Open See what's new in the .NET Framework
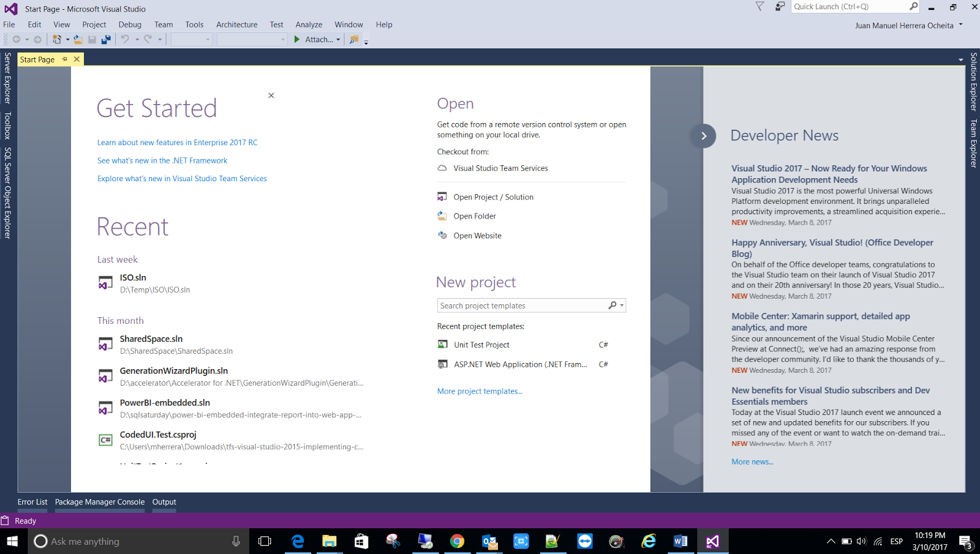Image resolution: width=980 pixels, height=554 pixels. point(162,160)
